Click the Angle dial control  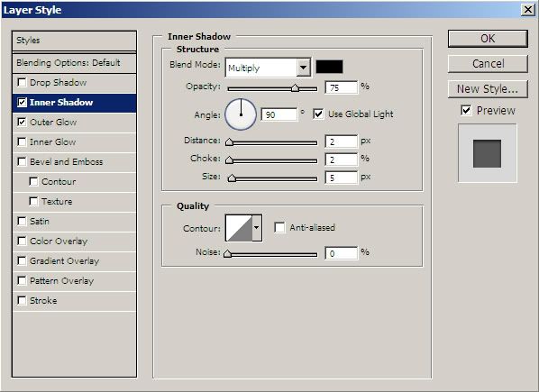tap(241, 114)
